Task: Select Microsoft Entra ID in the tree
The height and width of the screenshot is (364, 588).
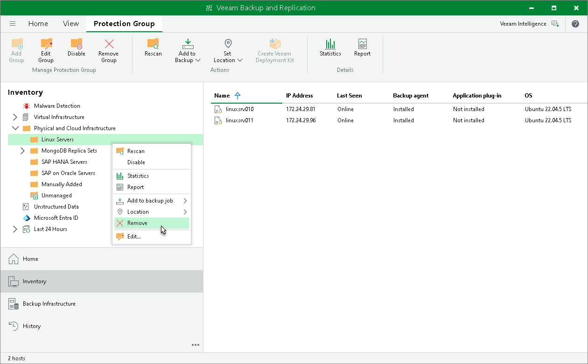Action: [x=56, y=218]
